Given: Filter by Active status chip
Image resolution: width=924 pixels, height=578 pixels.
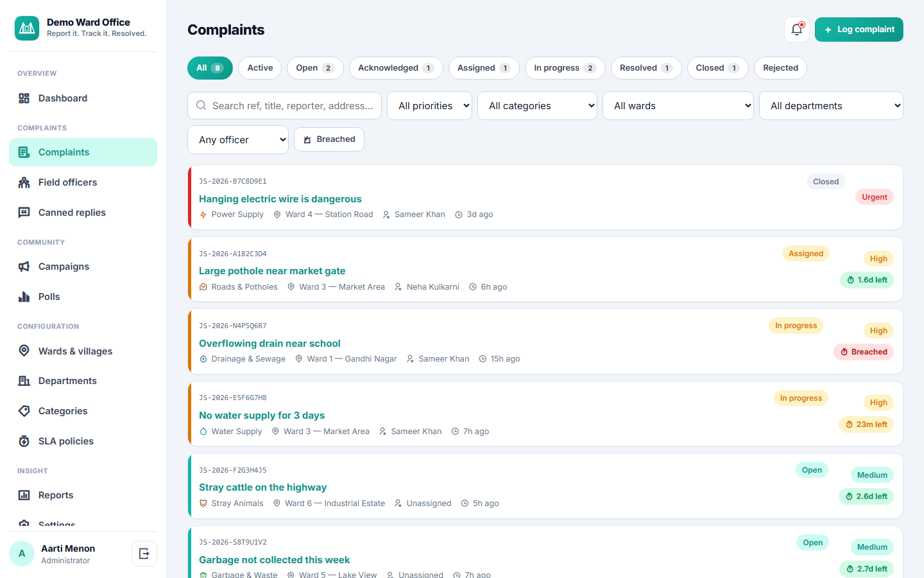Looking at the screenshot, I should pyautogui.click(x=260, y=68).
